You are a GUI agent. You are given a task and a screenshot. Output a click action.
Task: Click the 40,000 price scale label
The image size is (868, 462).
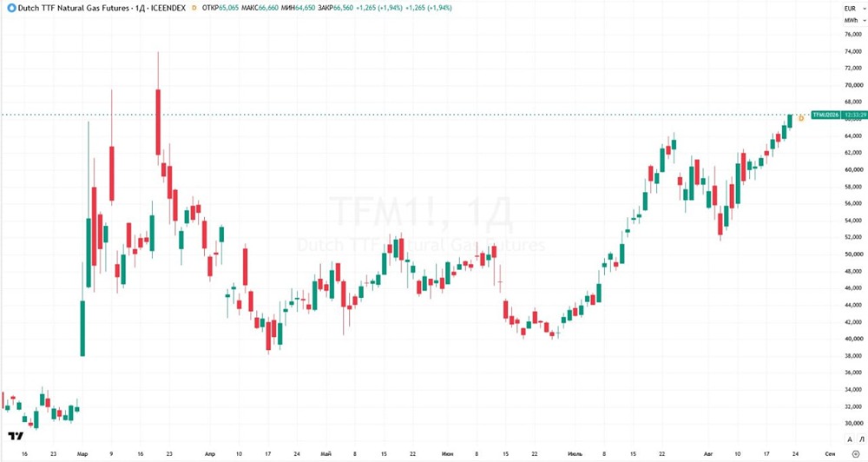click(853, 339)
